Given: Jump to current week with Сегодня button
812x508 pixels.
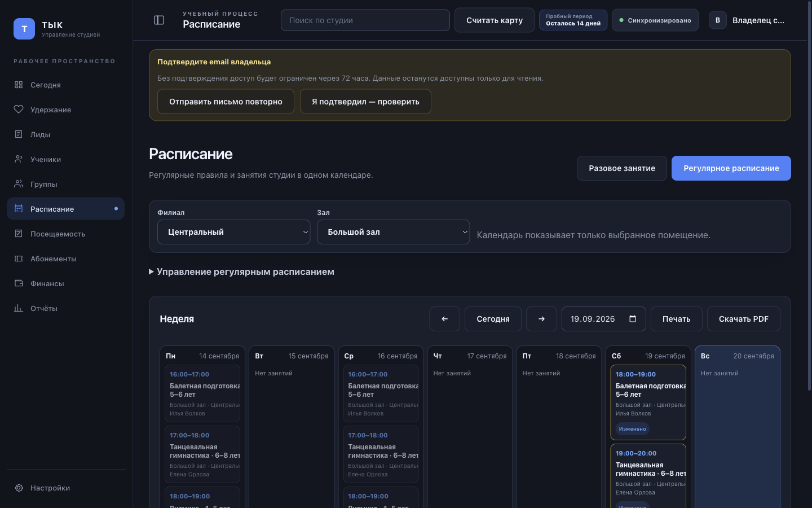Looking at the screenshot, I should pos(493,319).
